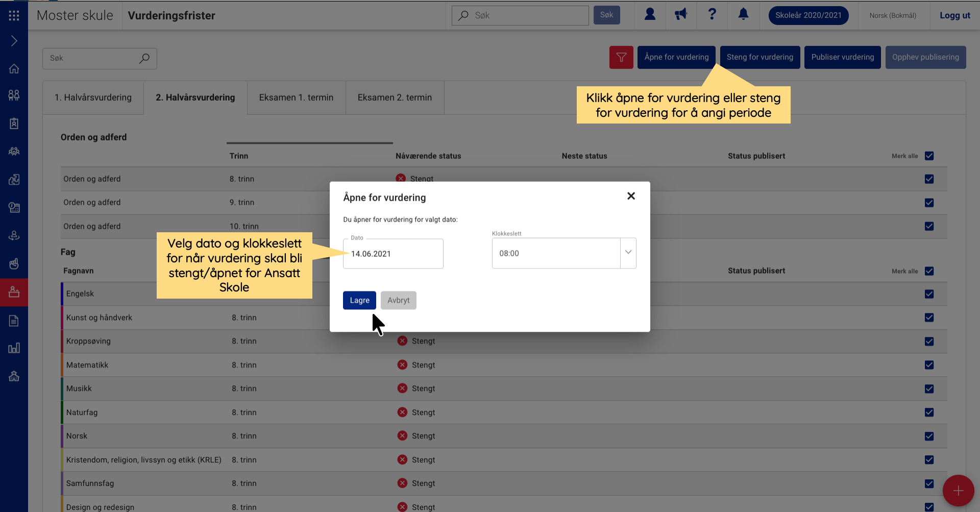
Task: Switch to Eksamen 2. termin tab
Action: click(x=395, y=97)
